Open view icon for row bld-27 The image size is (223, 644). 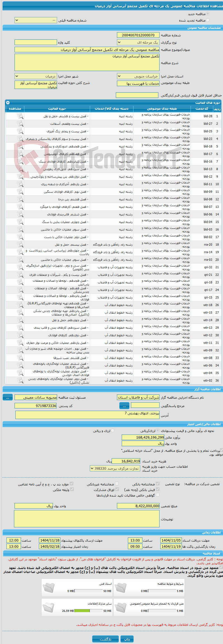(x=20, y=124)
